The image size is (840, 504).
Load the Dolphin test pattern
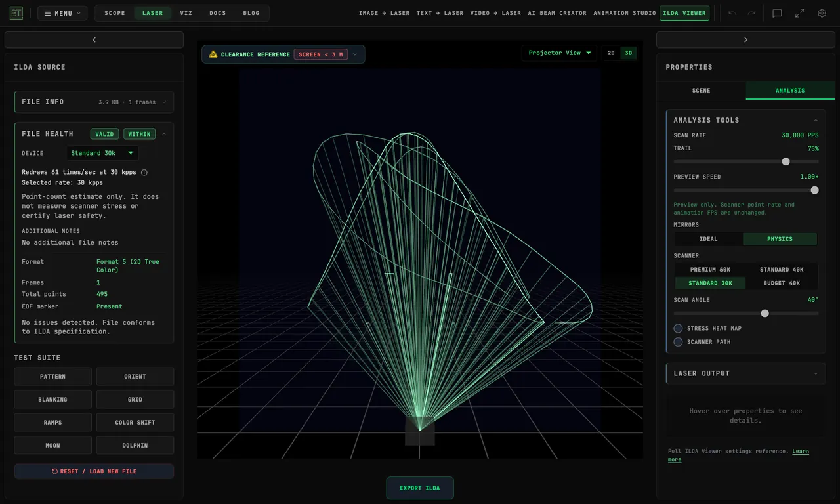135,446
